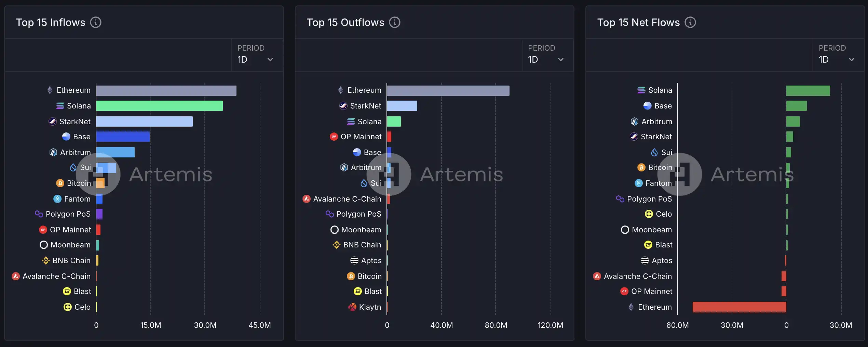Click the Solana icon in Net Flows chart

[x=641, y=90]
